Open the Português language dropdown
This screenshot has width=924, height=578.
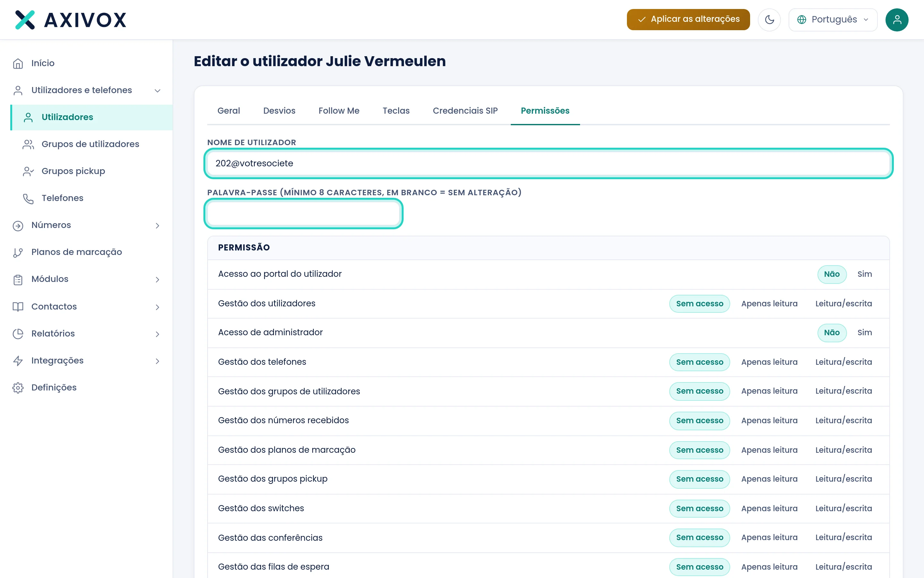[833, 20]
